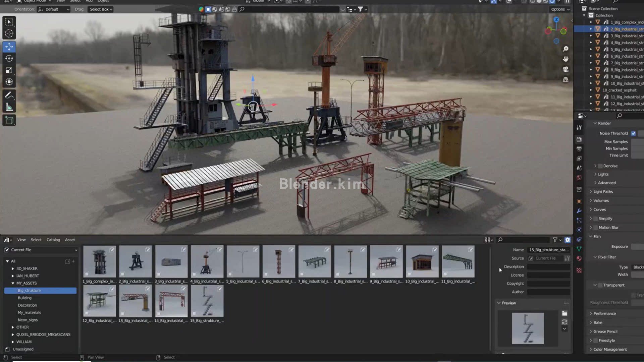Select the Measure ruler tool
The width and height of the screenshot is (644, 362).
(x=9, y=107)
